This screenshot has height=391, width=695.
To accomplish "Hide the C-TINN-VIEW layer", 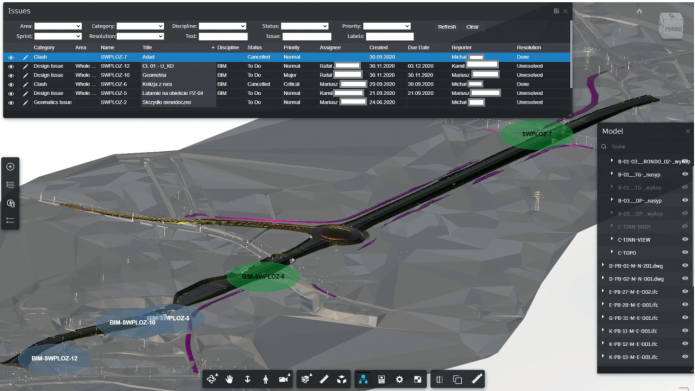I will click(x=685, y=239).
